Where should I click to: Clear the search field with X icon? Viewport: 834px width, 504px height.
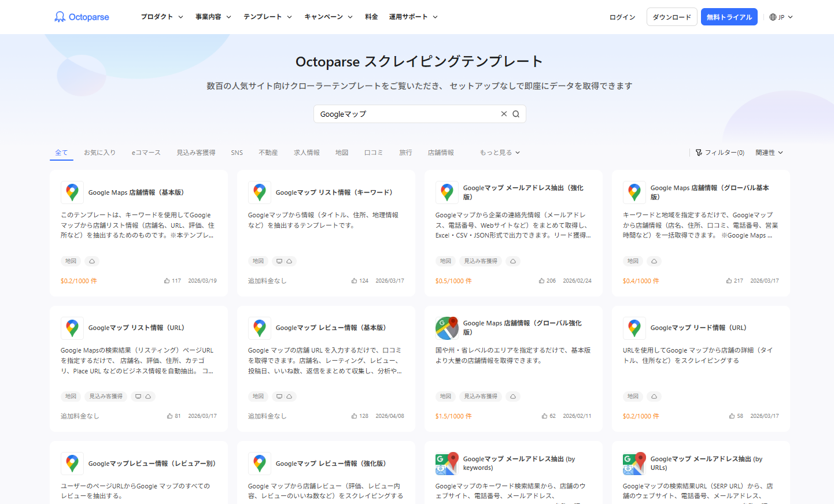click(504, 114)
